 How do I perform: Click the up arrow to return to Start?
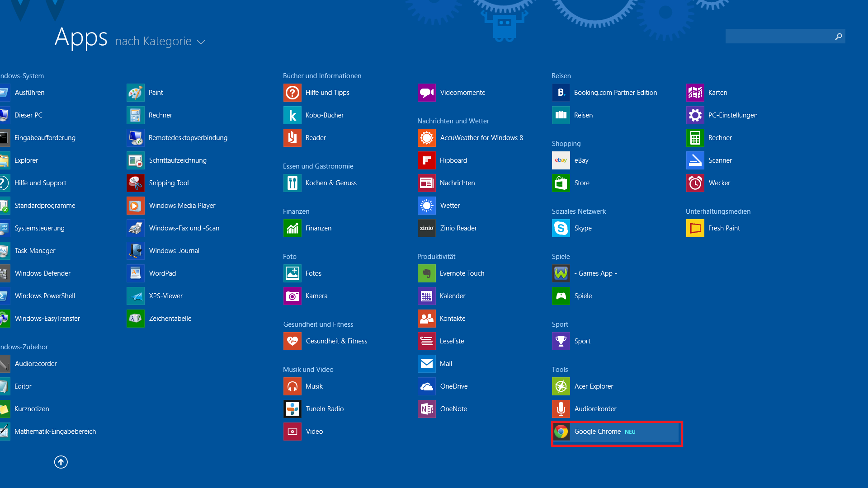point(61,462)
